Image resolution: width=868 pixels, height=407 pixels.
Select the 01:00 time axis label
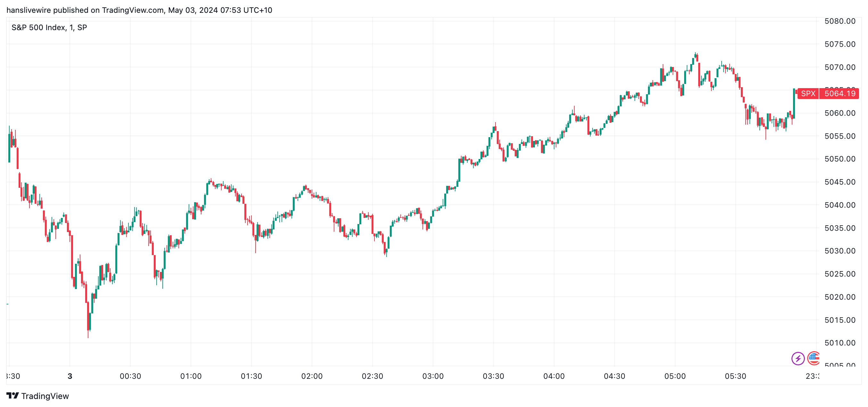191,376
